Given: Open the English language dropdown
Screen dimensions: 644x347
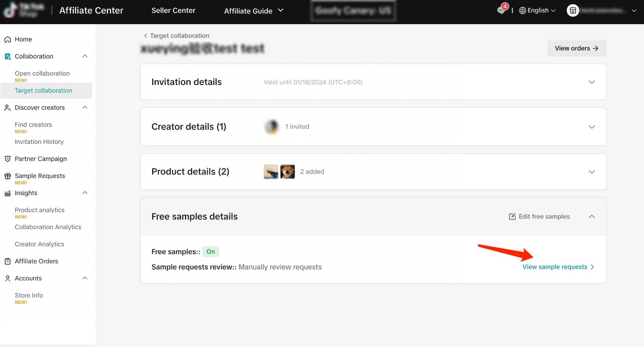Looking at the screenshot, I should [x=537, y=11].
